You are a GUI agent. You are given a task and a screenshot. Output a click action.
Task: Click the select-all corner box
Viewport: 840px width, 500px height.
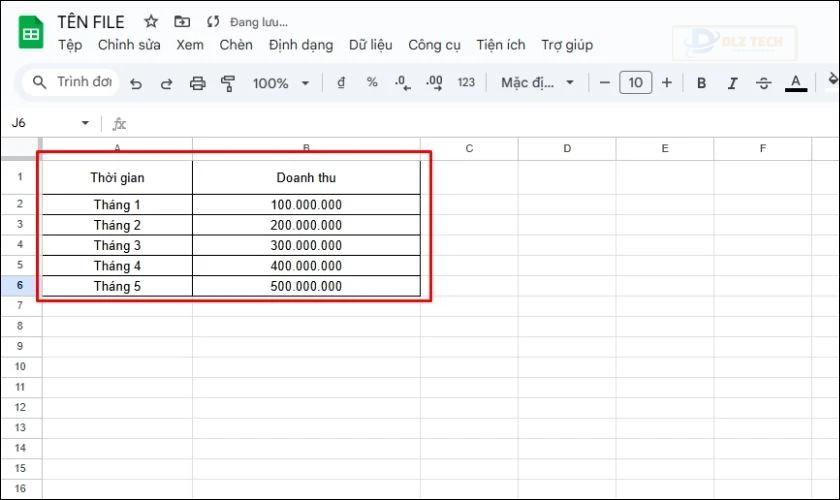[x=21, y=148]
